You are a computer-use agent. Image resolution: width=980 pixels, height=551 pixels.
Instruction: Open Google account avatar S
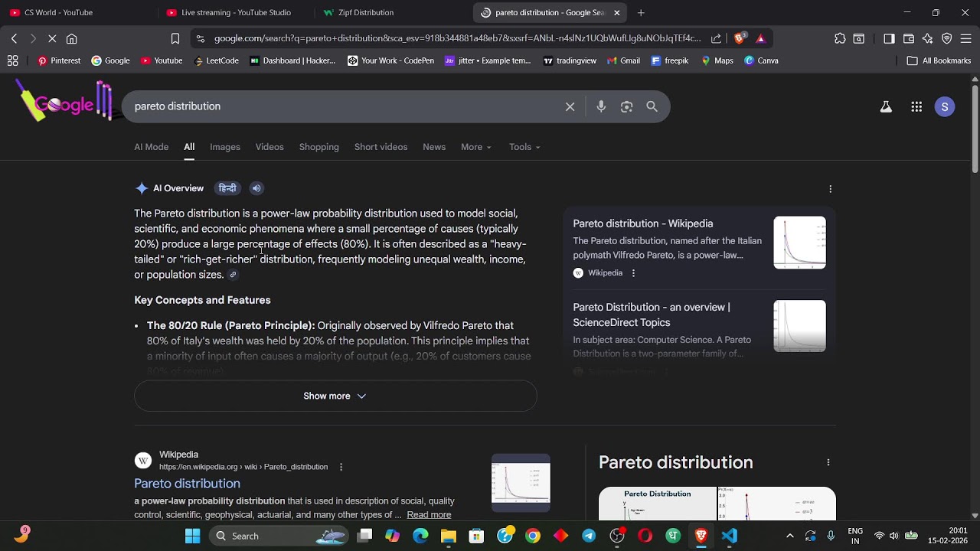(x=945, y=107)
